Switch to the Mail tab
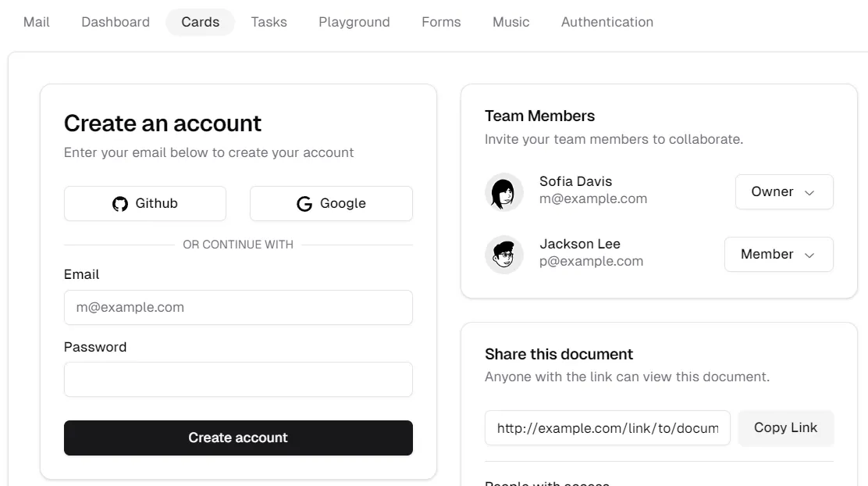Screen dimensions: 868x486 (x=36, y=21)
